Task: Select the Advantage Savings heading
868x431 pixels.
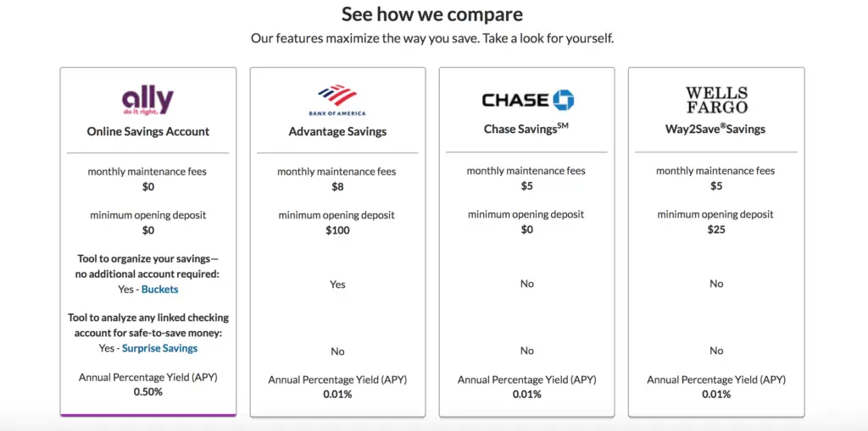Action: 337,132
